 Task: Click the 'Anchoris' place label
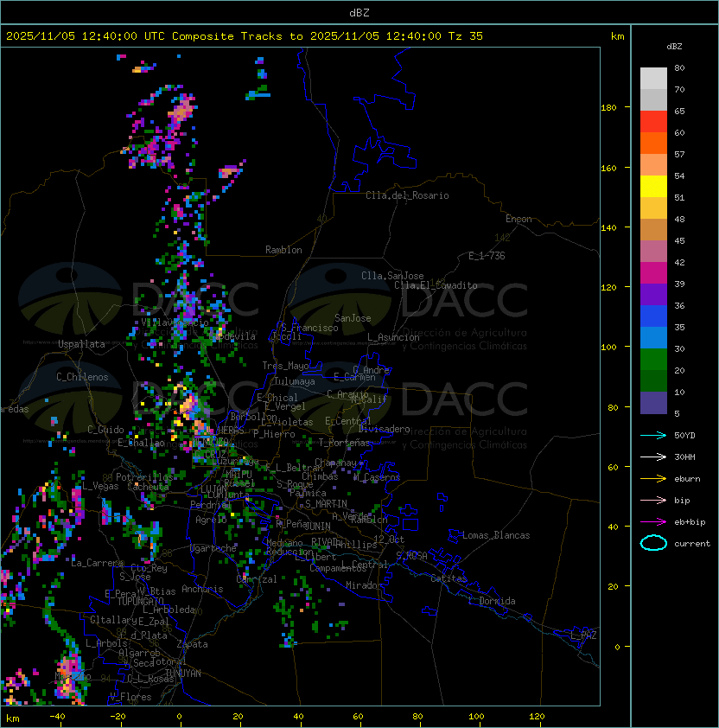[202, 589]
